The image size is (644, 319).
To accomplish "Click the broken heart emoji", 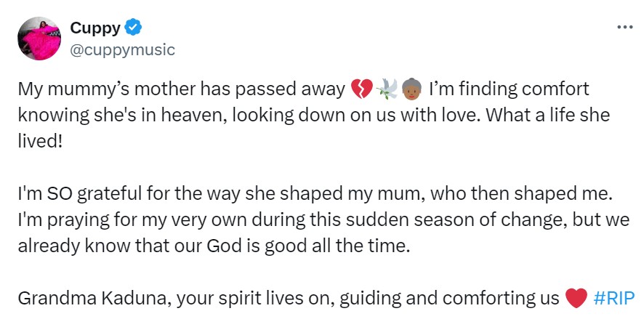I will point(361,90).
